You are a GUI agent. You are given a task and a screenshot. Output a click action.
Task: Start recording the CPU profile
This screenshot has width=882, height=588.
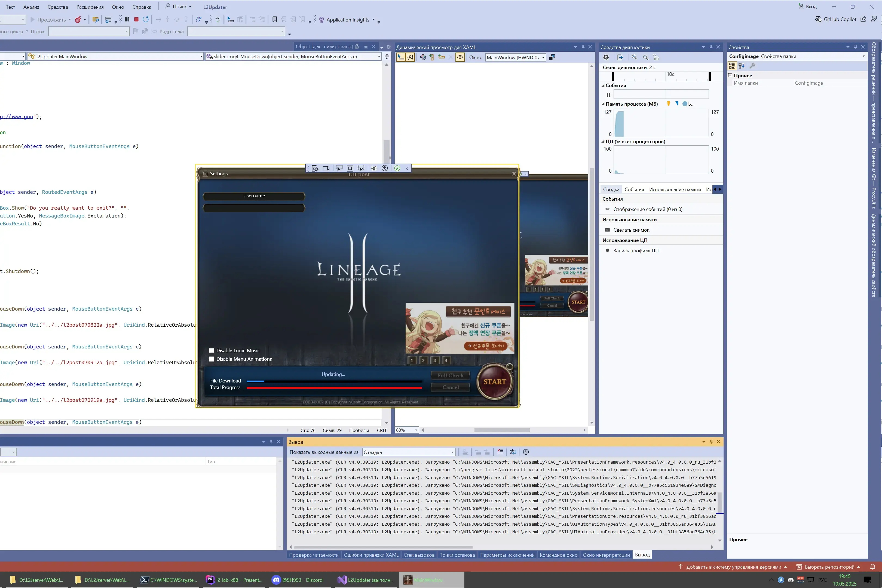[x=608, y=250]
